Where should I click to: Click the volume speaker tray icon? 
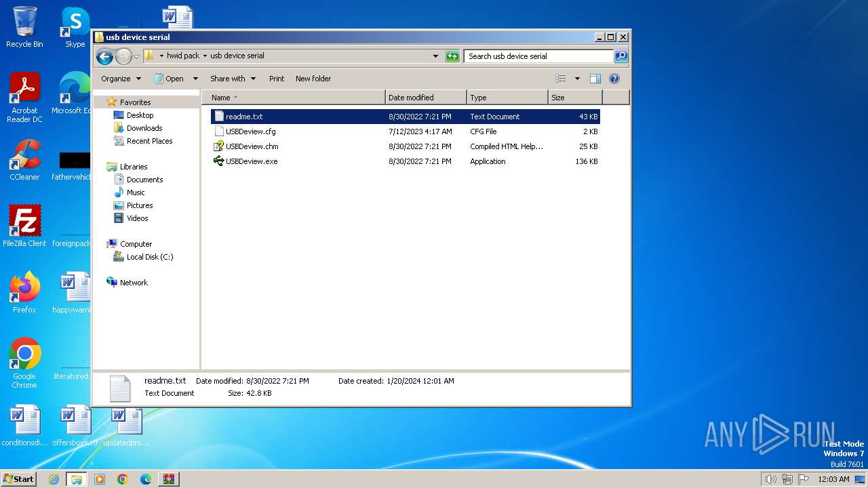[x=771, y=479]
